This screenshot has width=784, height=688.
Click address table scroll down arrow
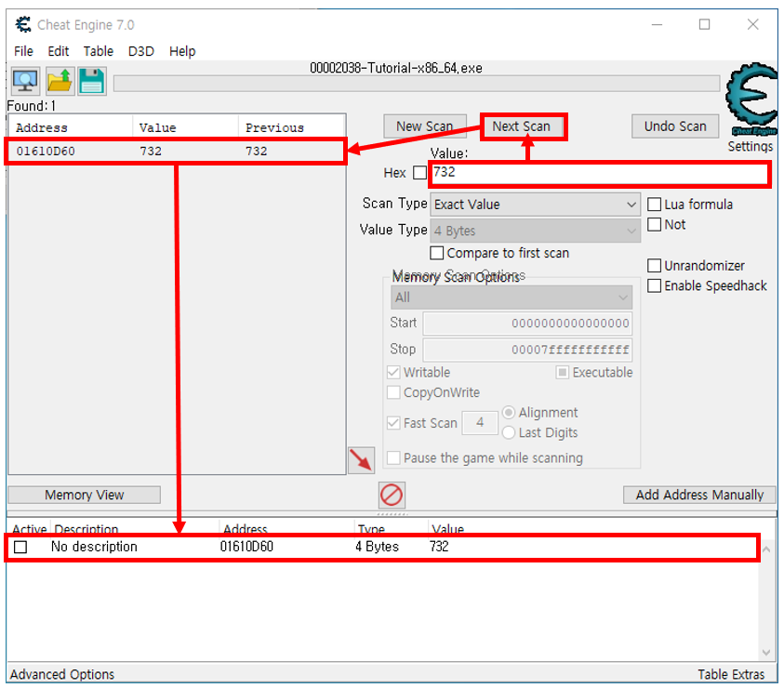pos(766,653)
